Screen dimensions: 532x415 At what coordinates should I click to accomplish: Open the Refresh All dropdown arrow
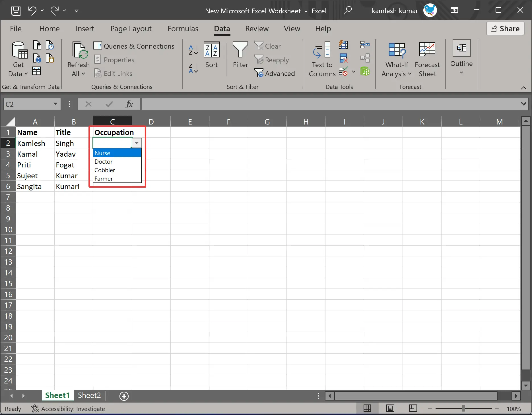[x=84, y=74]
